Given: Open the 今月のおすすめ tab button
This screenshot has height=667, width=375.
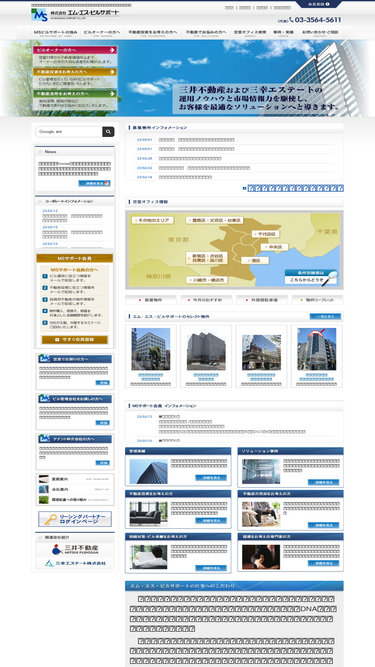Looking at the screenshot, I should pyautogui.click(x=207, y=300).
